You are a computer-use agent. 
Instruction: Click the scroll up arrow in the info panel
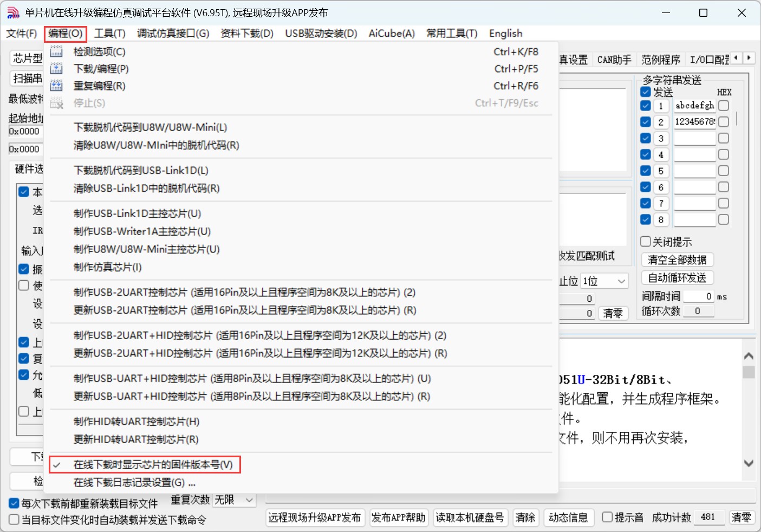[x=749, y=356]
